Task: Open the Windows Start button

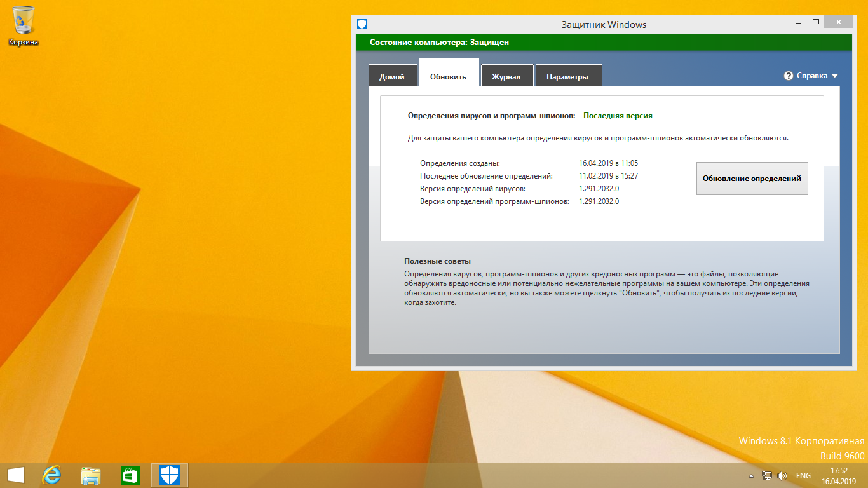Action: [15, 475]
